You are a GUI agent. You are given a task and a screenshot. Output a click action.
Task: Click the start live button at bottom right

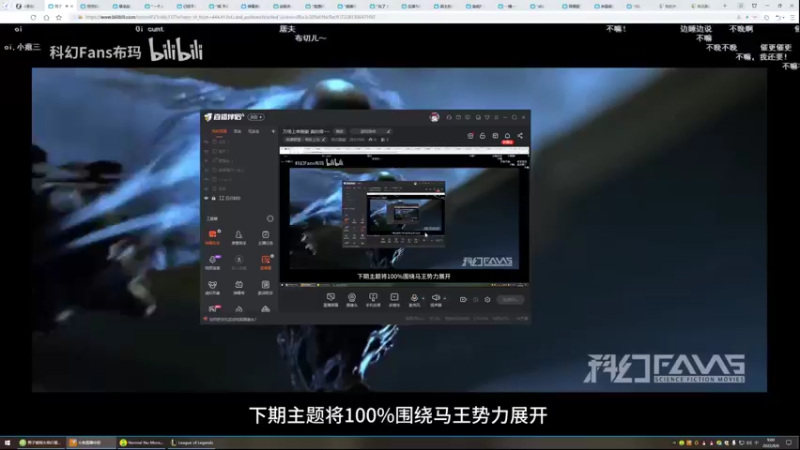point(510,299)
